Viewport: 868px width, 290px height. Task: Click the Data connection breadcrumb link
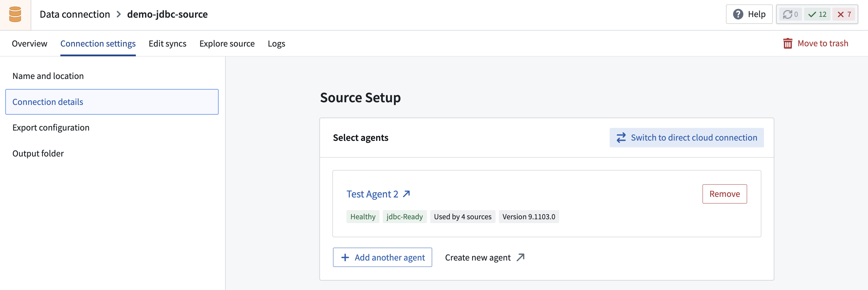75,14
